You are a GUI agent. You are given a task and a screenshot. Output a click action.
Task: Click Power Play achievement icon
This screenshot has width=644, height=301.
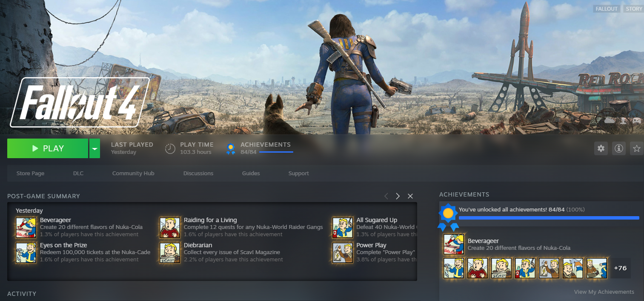pyautogui.click(x=343, y=252)
